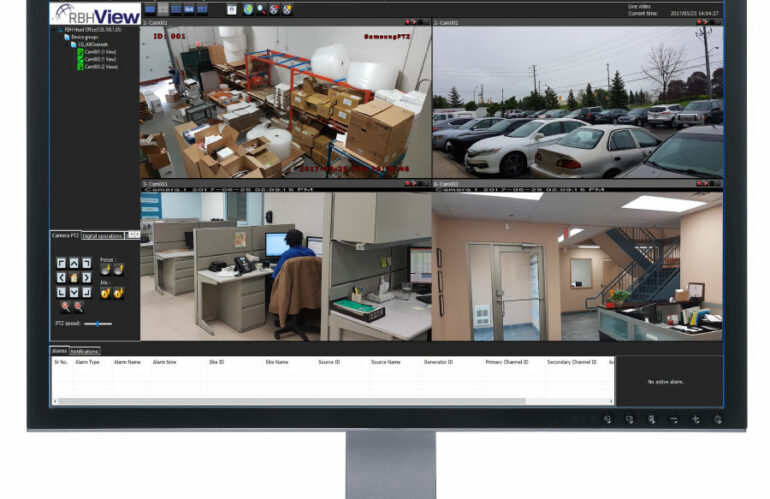Pan PTZ camera right

86,278
